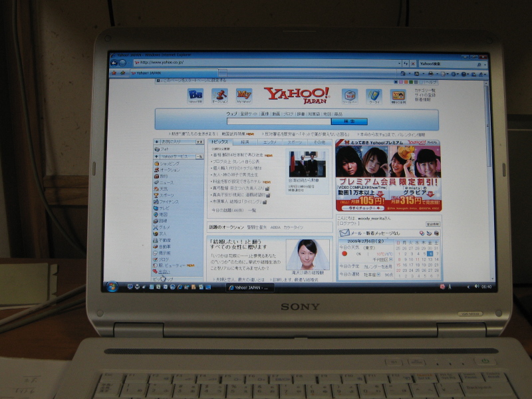Open the Print button dropdown arrow
The width and height of the screenshot is (532, 399).
pos(436,74)
